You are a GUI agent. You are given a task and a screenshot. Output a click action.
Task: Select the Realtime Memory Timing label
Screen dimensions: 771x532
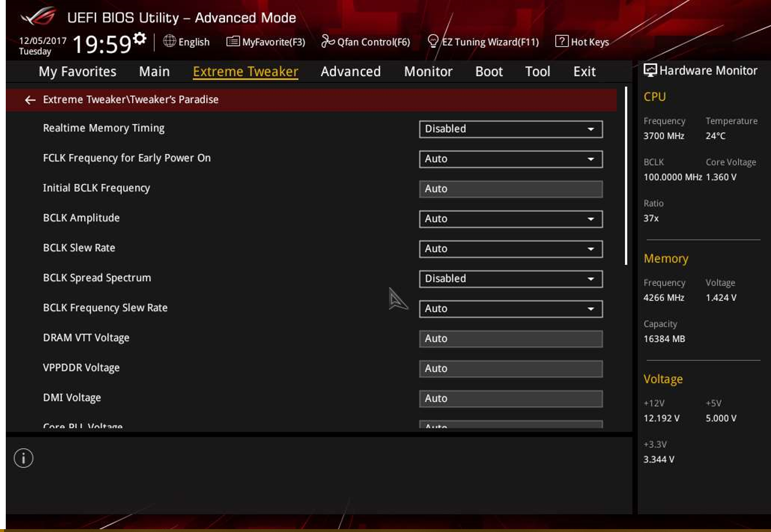tap(104, 128)
